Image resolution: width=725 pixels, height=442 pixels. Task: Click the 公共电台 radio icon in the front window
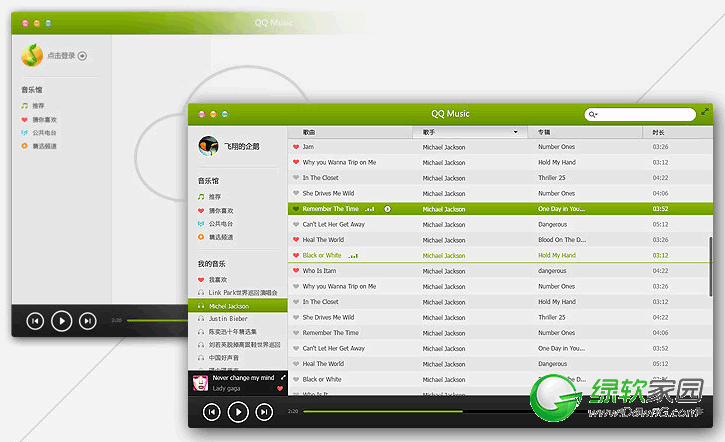click(201, 223)
